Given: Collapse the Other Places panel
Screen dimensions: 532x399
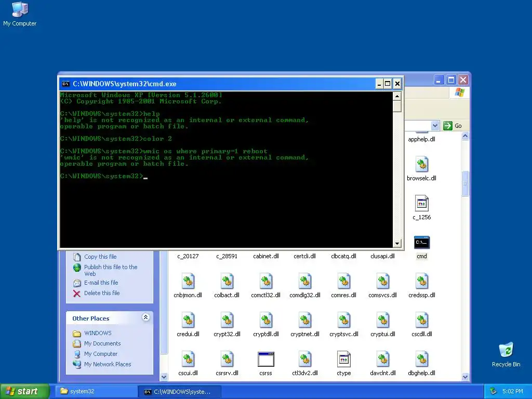Looking at the screenshot, I should (x=145, y=317).
